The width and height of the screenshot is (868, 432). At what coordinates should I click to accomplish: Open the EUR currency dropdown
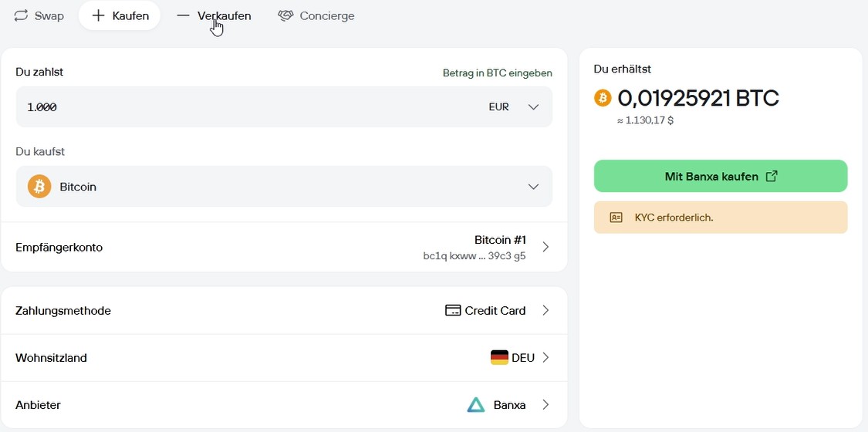point(514,106)
